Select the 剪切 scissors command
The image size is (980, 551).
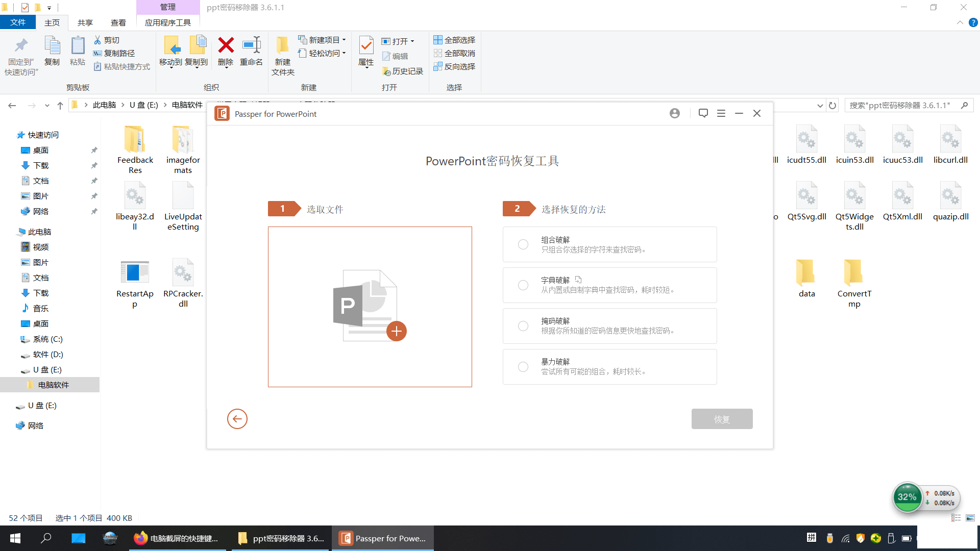point(107,40)
